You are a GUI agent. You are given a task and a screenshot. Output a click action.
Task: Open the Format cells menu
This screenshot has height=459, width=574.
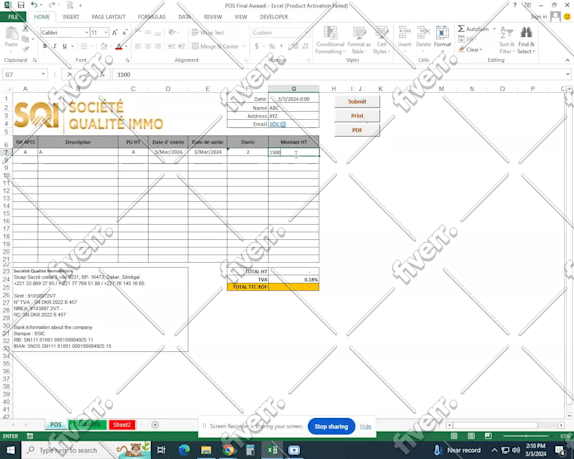coord(442,37)
